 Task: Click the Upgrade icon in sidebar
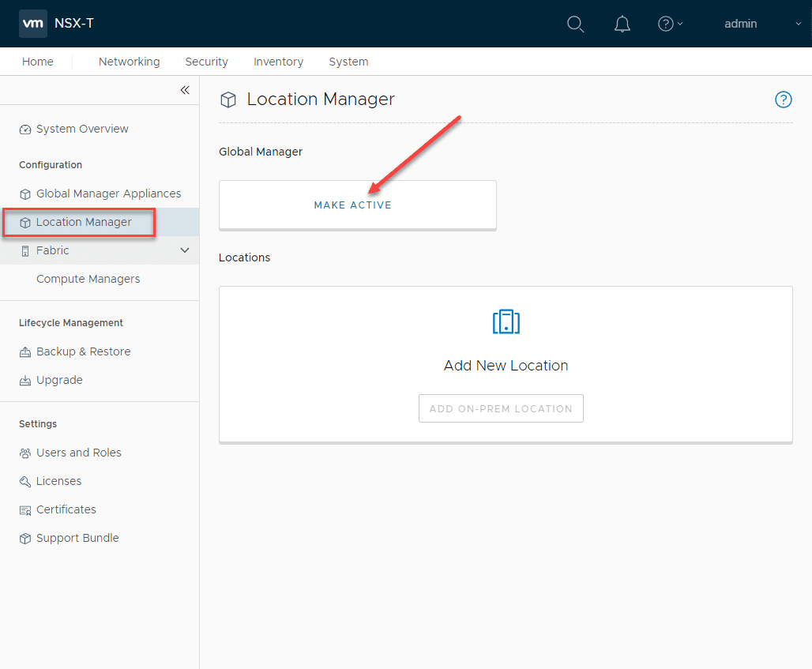(x=24, y=379)
